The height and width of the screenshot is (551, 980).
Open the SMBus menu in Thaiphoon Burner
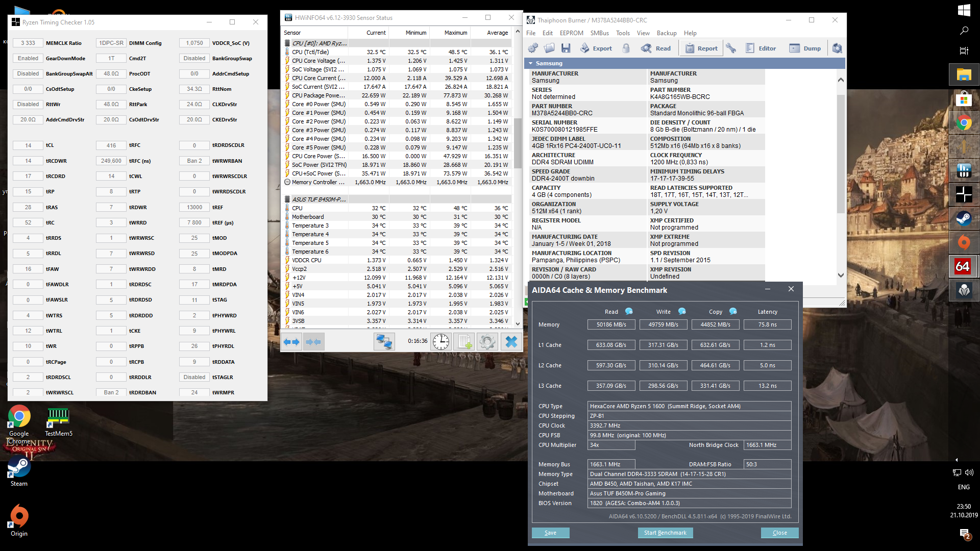pyautogui.click(x=600, y=33)
